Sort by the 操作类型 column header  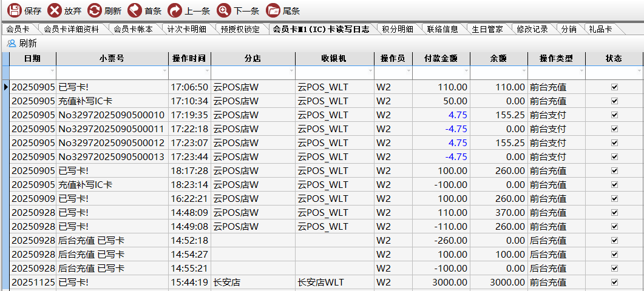[x=556, y=58]
